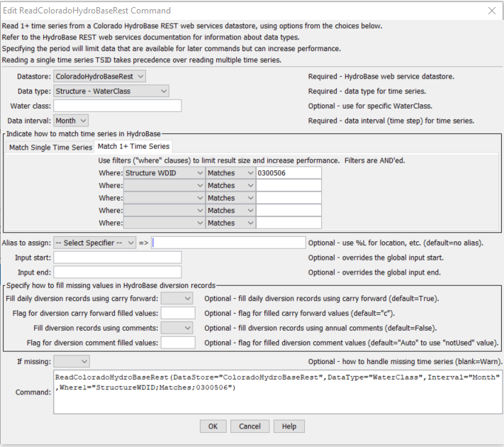Open the fill daily diversion carry forward dropdown

coord(177,298)
